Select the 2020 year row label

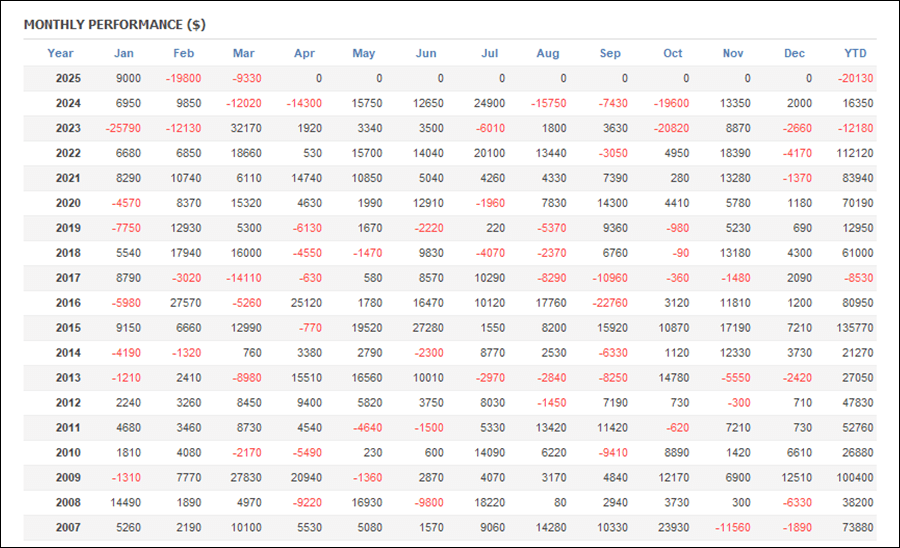click(68, 203)
